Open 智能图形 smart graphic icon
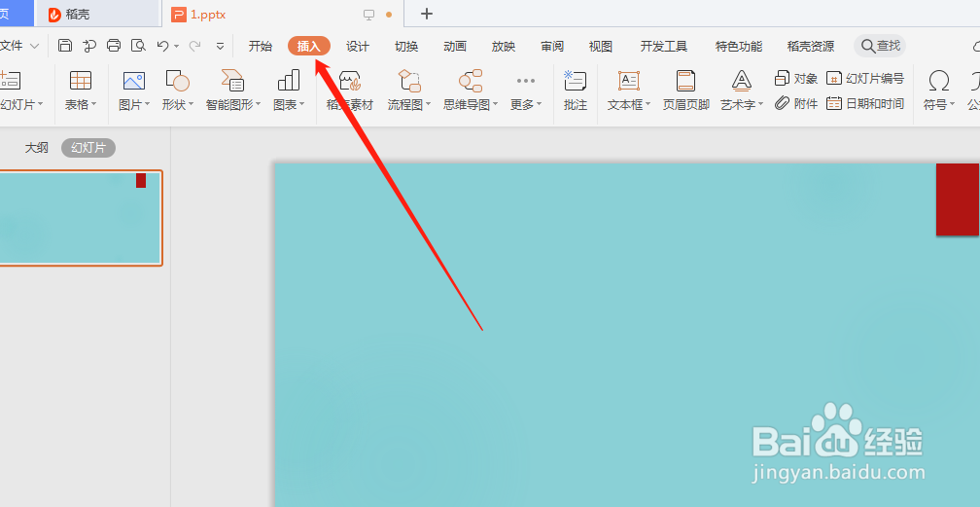Screen dimensions: 980x507 click(232, 81)
